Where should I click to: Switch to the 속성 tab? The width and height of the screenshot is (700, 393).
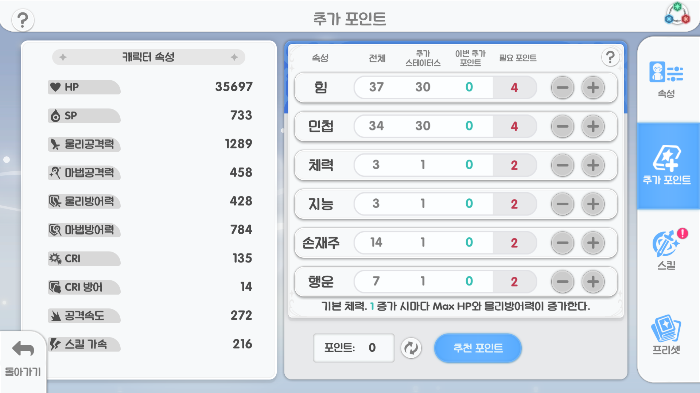666,79
